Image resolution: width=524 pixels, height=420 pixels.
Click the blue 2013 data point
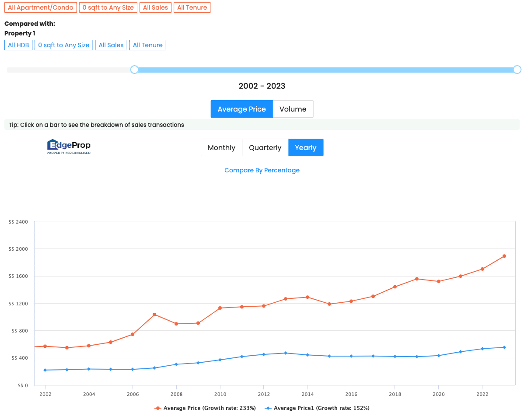tap(286, 353)
